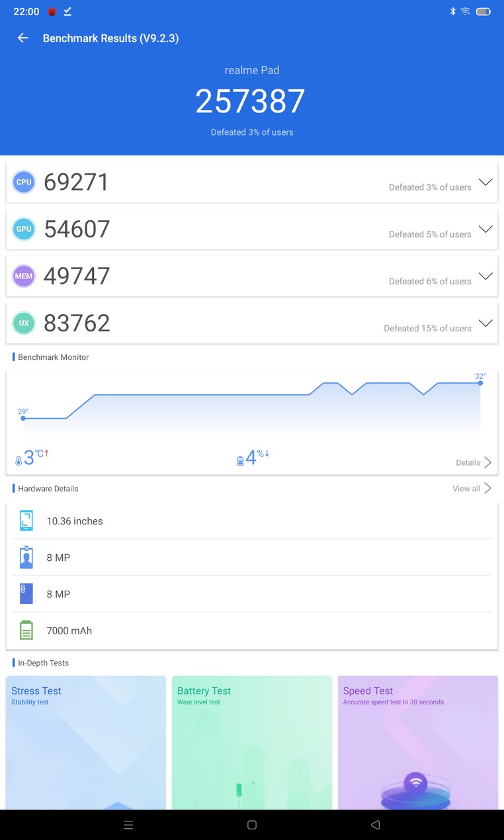Select the 10.36 inches screen icon

tap(26, 521)
